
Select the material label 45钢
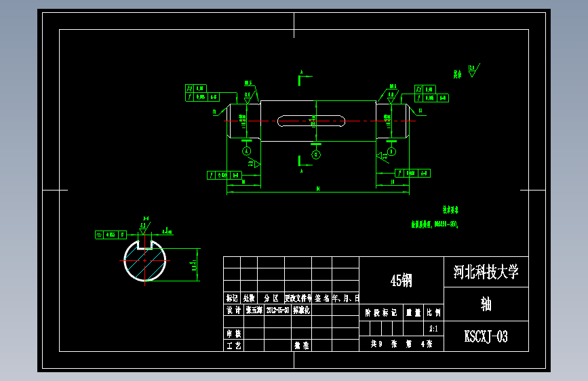[x=401, y=280]
